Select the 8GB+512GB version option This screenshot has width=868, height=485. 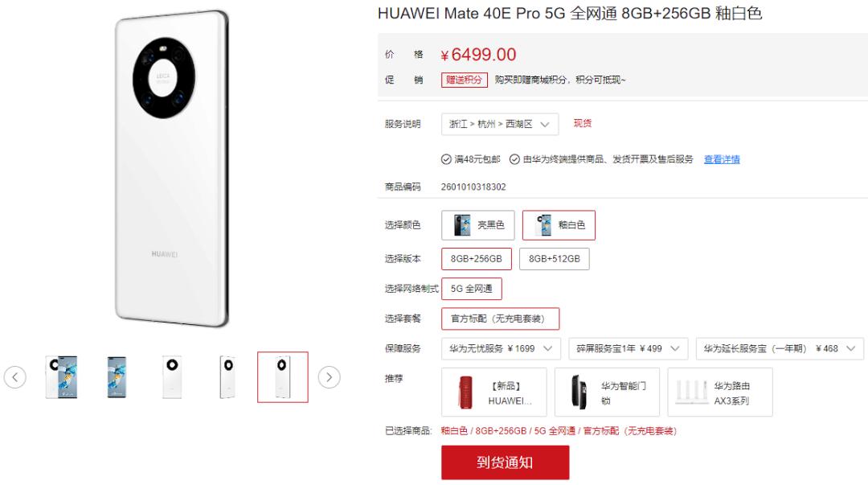coord(554,259)
